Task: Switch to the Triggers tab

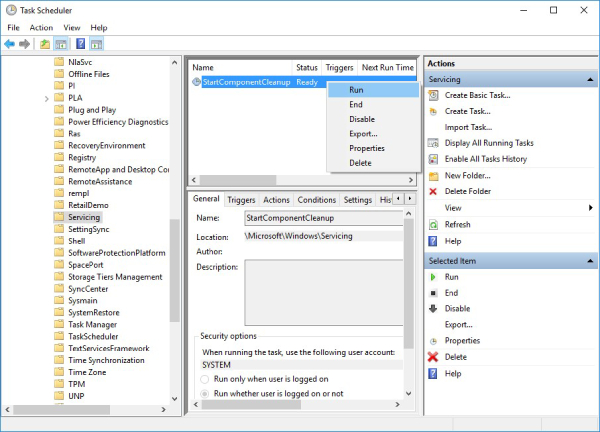Action: click(x=241, y=200)
